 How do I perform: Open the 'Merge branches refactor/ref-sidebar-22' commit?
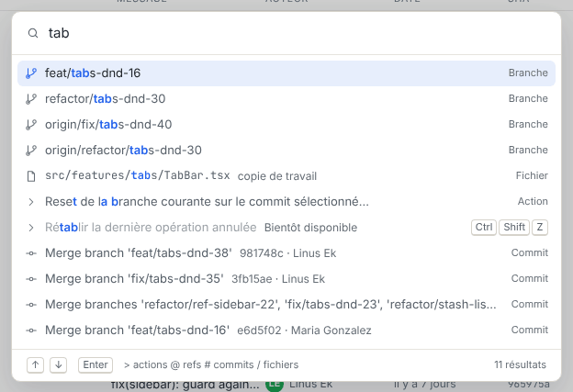(x=286, y=304)
